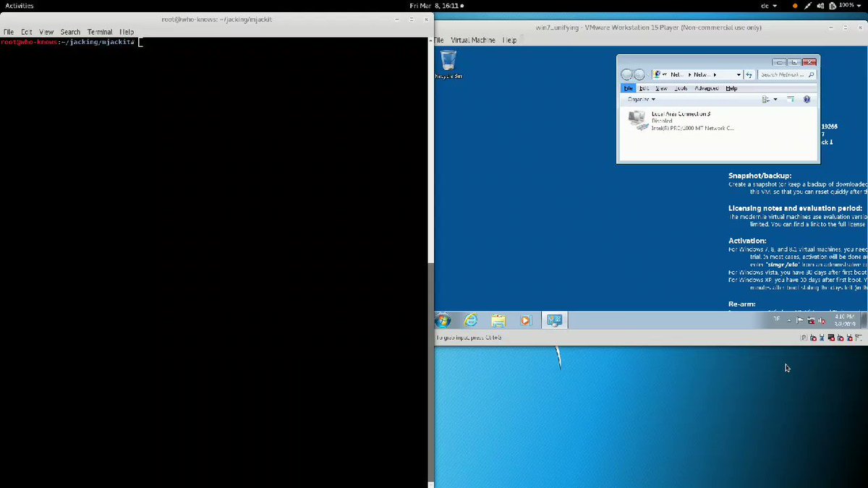The height and width of the screenshot is (488, 868).
Task: Open terminal Search menu
Action: (x=70, y=32)
